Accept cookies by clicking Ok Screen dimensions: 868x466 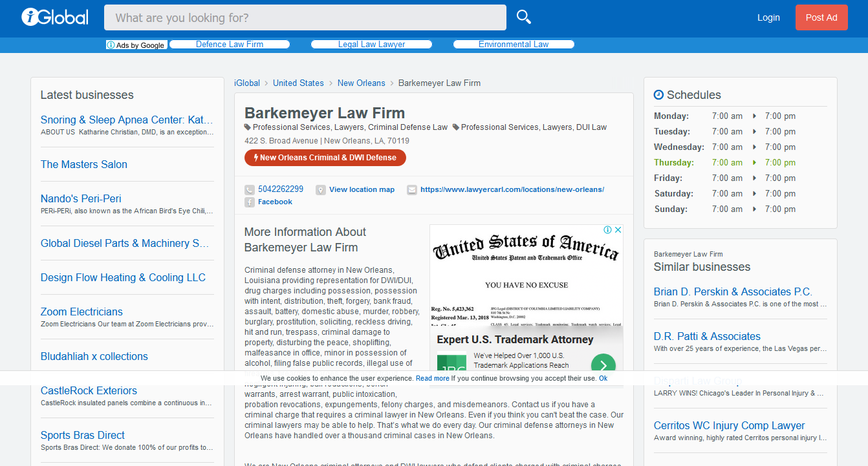point(603,378)
